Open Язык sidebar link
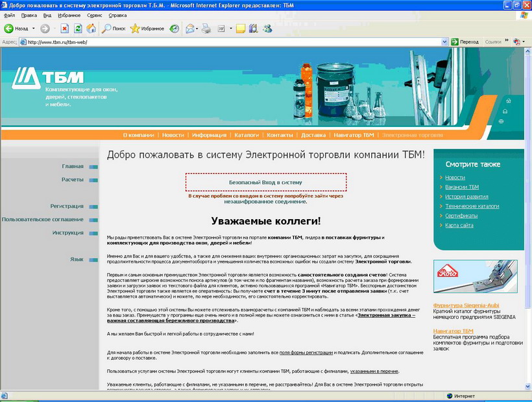532x402 pixels. (77, 259)
